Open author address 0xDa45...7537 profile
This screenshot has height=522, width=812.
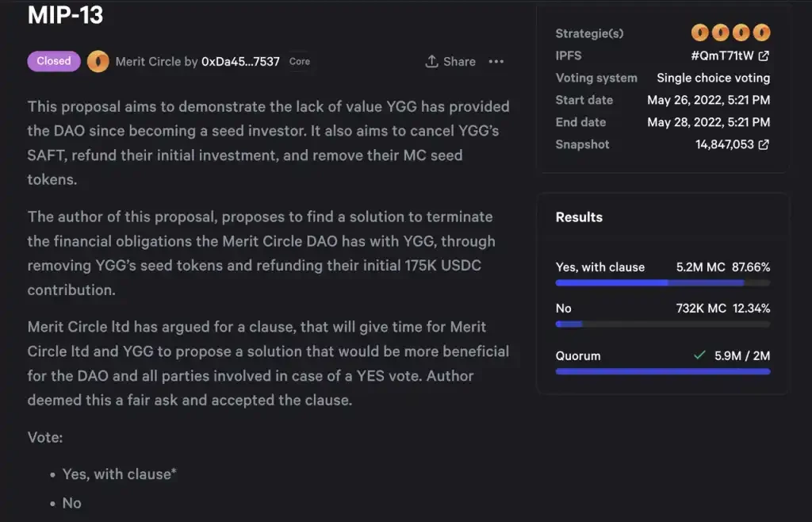click(x=240, y=62)
